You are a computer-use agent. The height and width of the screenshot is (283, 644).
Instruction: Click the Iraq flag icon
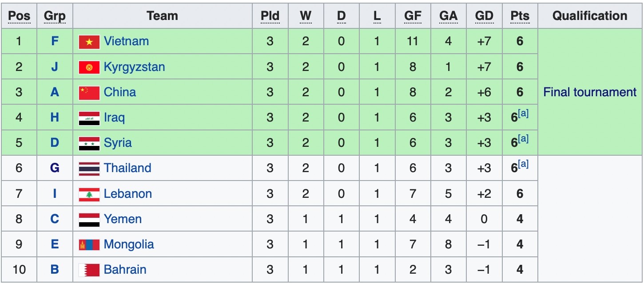point(89,118)
